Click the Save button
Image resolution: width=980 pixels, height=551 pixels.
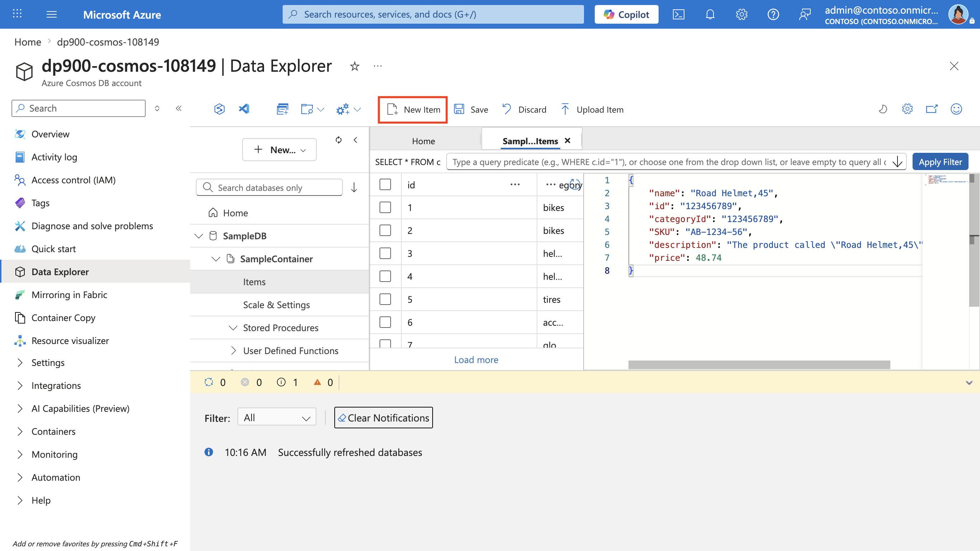pyautogui.click(x=471, y=110)
